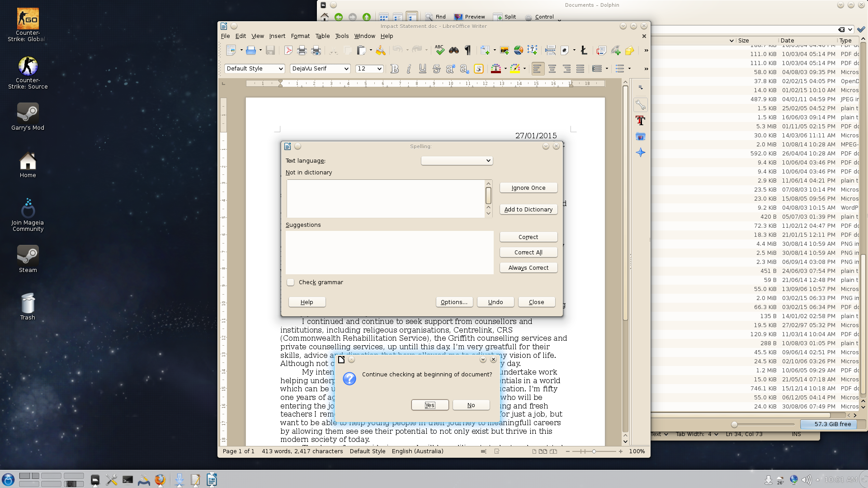868x488 pixels.
Task: Align paragraph right
Action: [x=566, y=69]
